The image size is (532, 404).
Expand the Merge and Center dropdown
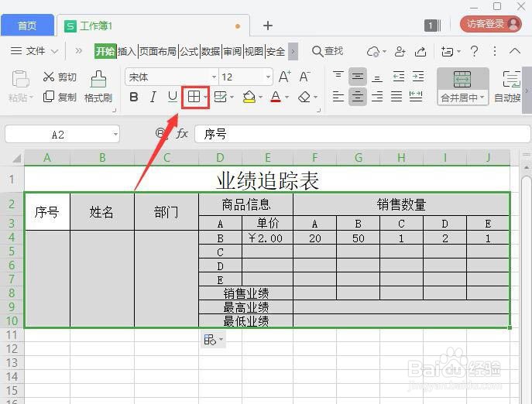point(482,98)
